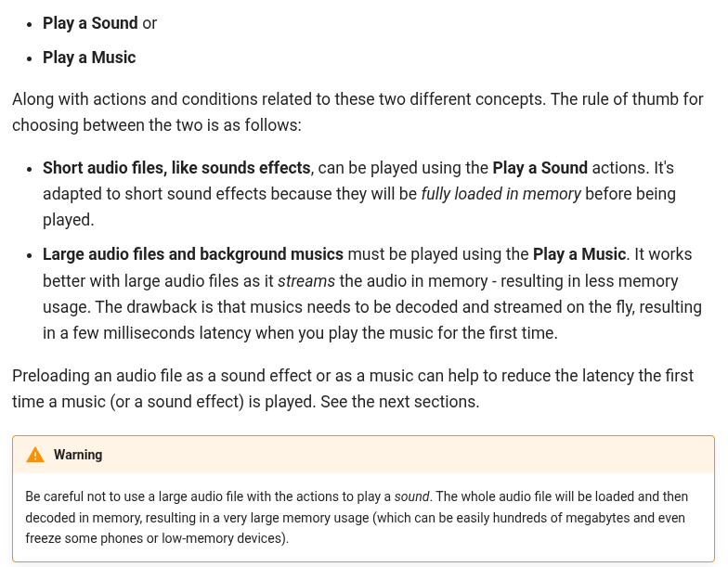Click the "Warning" admonition title
Viewport: 728px width, 567px height.
tap(78, 455)
